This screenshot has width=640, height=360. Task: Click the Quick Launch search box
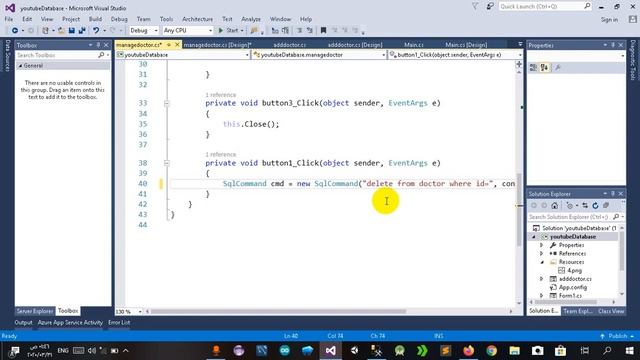click(545, 7)
